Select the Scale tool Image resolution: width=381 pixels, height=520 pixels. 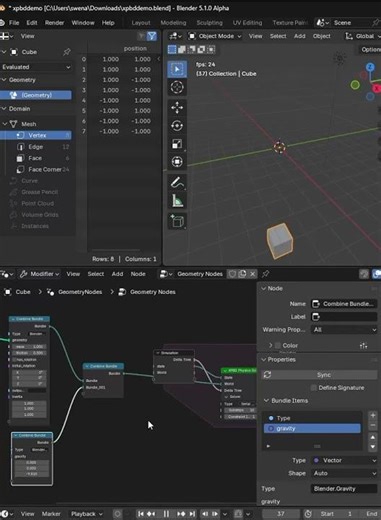pos(177,144)
